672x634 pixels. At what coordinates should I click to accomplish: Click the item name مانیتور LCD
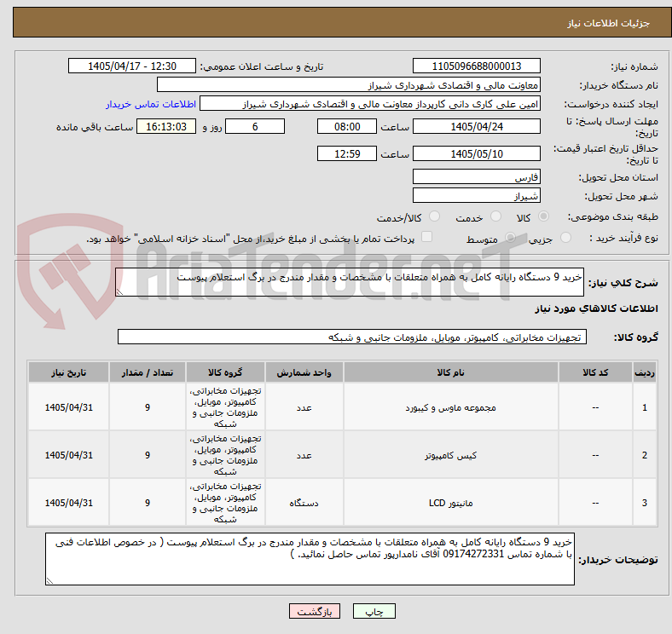click(x=450, y=503)
